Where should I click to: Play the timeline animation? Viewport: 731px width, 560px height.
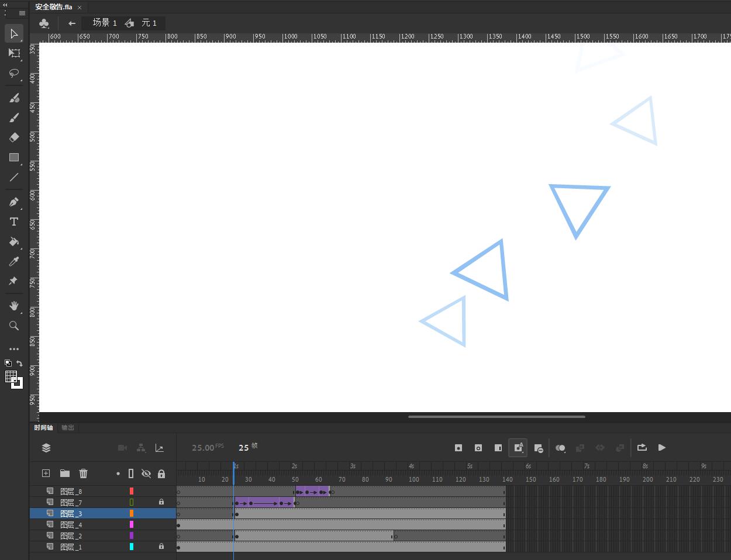tap(662, 448)
